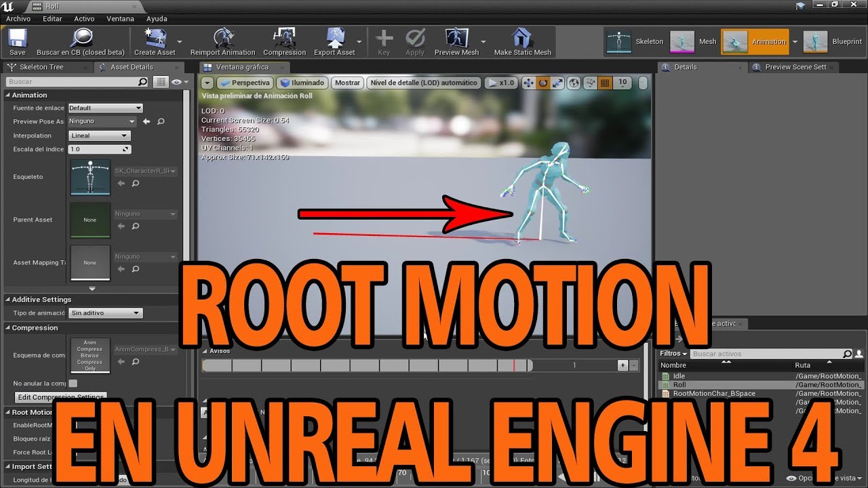The width and height of the screenshot is (868, 488).
Task: Click the Filtros button in asset browser
Action: [673, 354]
